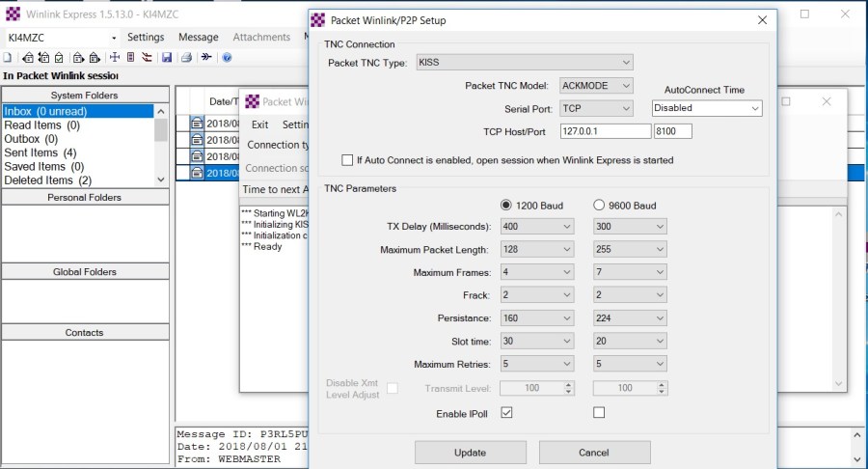868x469 pixels.
Task: Select the 9600 Baud radio button
Action: point(599,206)
